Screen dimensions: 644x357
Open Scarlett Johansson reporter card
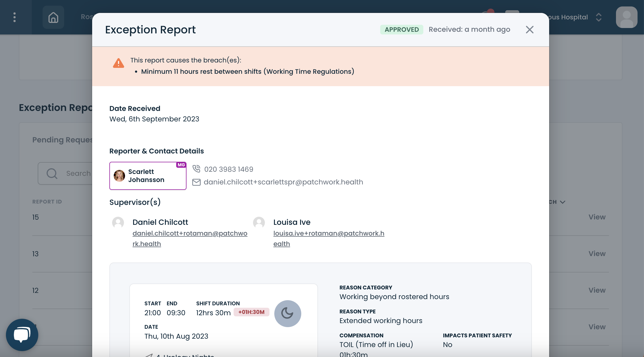[x=148, y=176]
